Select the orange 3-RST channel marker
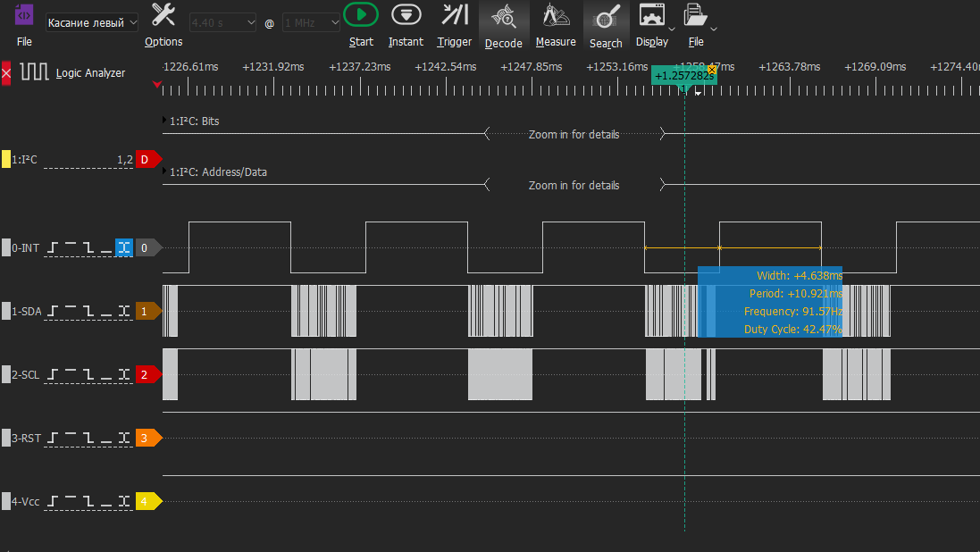980x552 pixels. click(x=147, y=438)
